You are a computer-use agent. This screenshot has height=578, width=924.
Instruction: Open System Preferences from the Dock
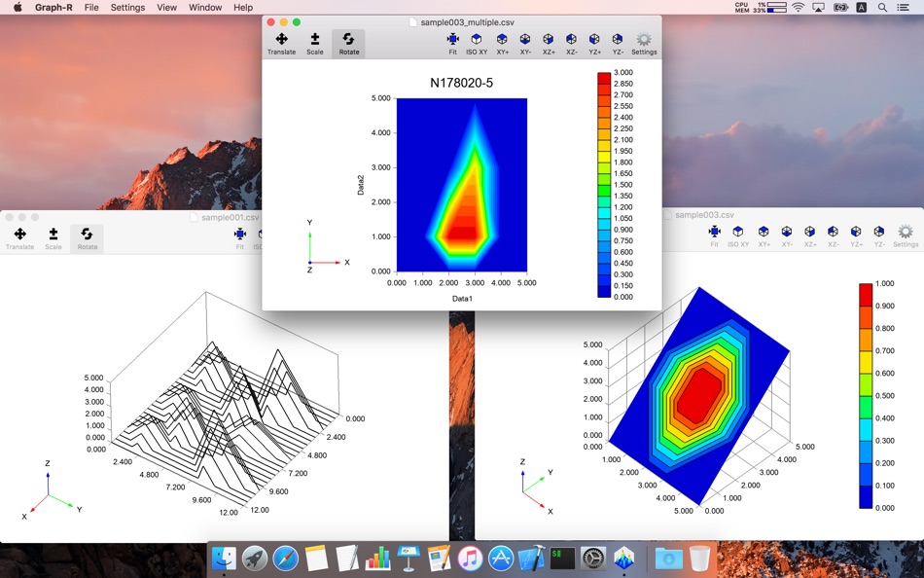593,558
